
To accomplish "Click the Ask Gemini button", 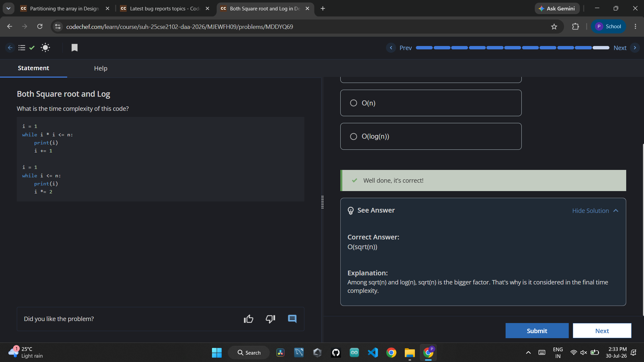I will (x=557, y=8).
